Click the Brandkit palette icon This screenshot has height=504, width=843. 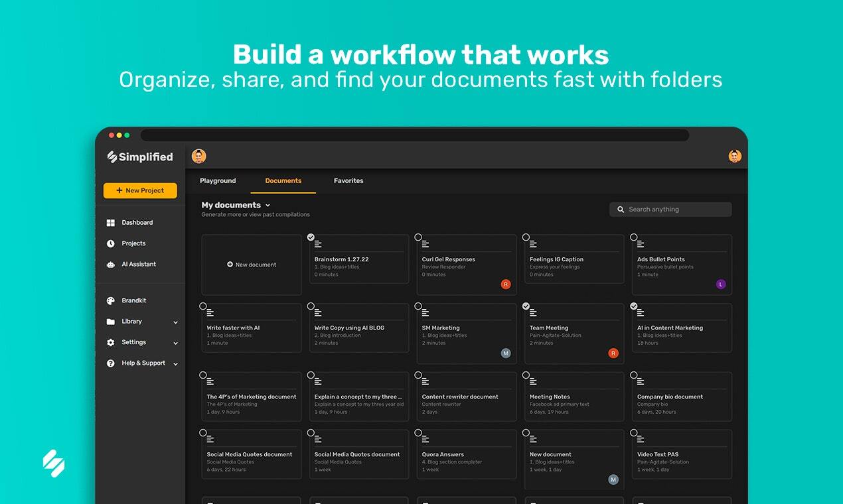[111, 300]
